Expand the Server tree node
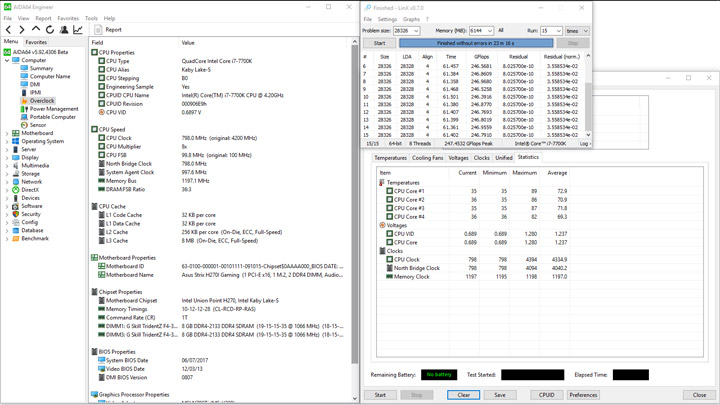The image size is (720, 405). [7, 150]
